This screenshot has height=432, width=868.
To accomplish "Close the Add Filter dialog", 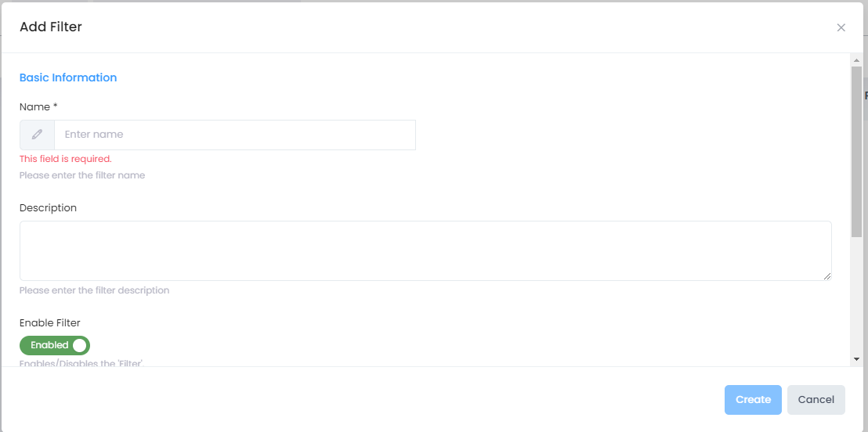I will point(841,27).
